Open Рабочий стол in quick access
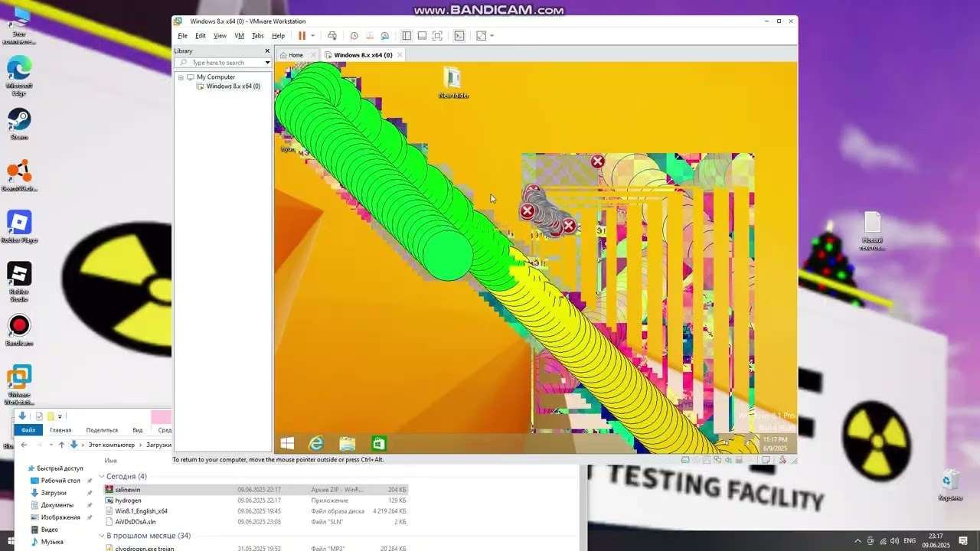This screenshot has height=551, width=980. point(60,481)
